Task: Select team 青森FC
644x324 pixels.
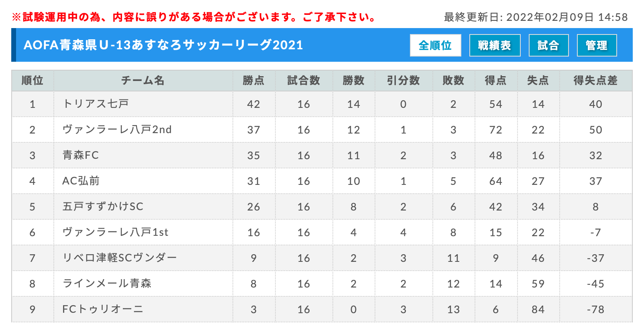Action: click(81, 155)
